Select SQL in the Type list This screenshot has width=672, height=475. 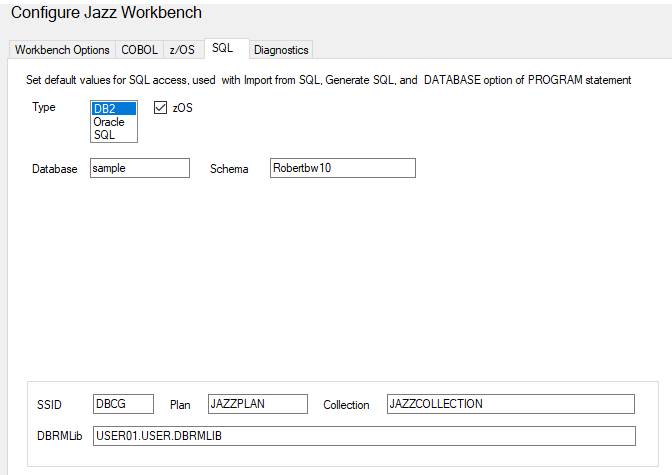pyautogui.click(x=114, y=135)
